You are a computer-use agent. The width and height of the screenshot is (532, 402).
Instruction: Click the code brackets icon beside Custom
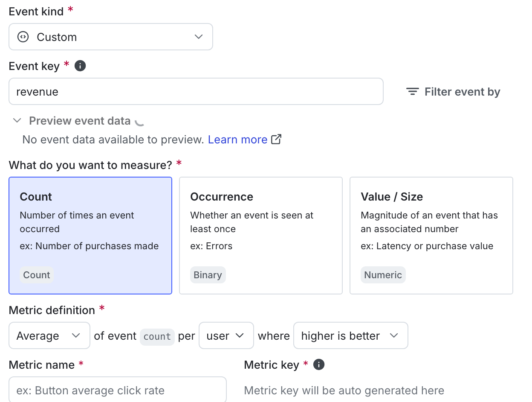tap(23, 37)
